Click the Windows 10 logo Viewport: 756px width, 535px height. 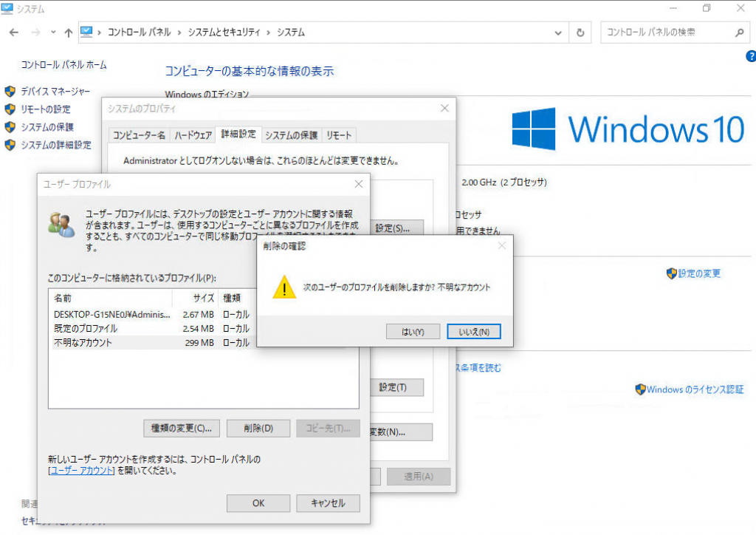coord(628,129)
